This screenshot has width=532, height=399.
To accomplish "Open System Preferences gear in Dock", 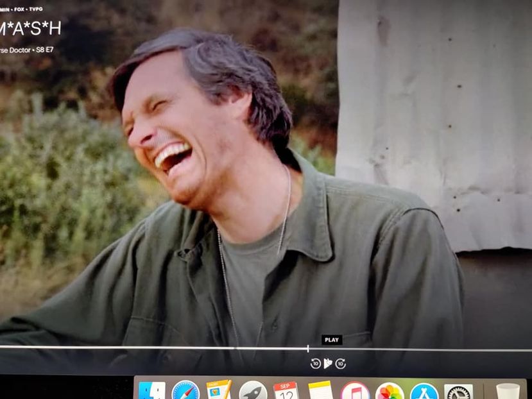I will tap(458, 392).
